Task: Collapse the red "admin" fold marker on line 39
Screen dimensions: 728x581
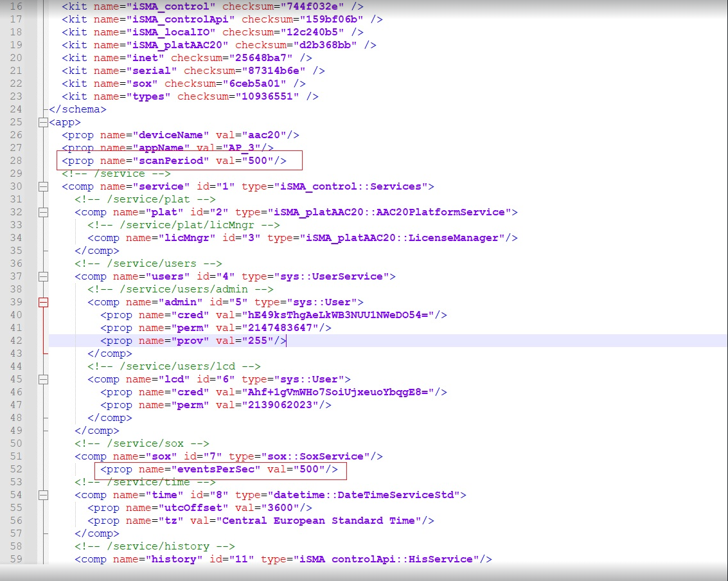Action: [43, 302]
